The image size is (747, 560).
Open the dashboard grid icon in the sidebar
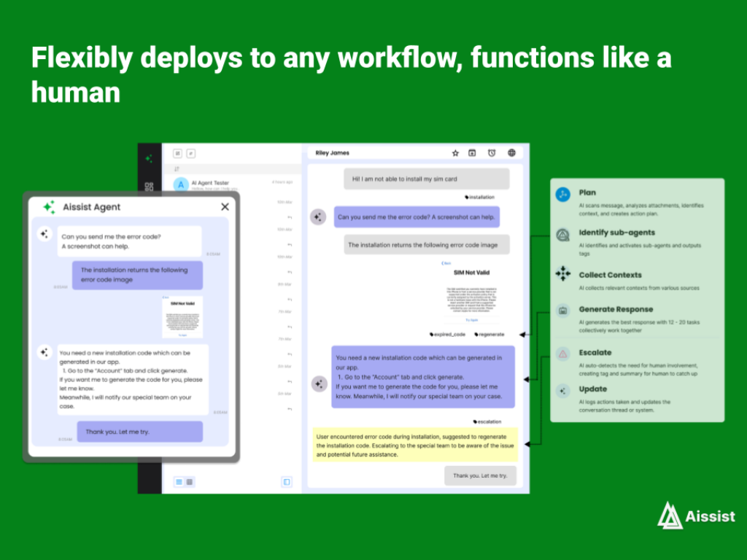149,187
